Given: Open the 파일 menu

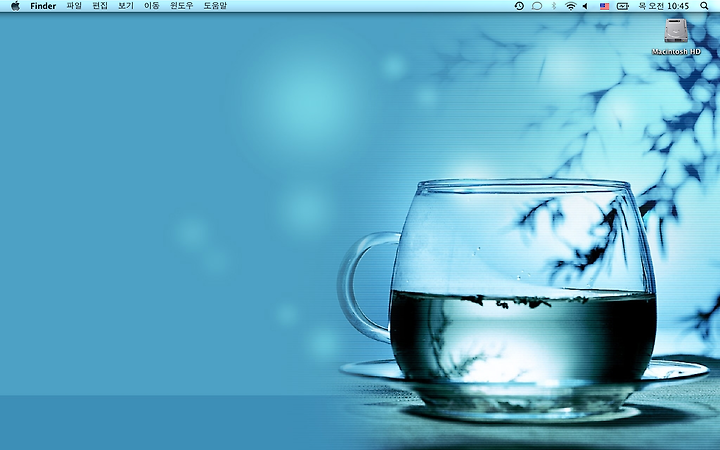Looking at the screenshot, I should click(x=74, y=6).
